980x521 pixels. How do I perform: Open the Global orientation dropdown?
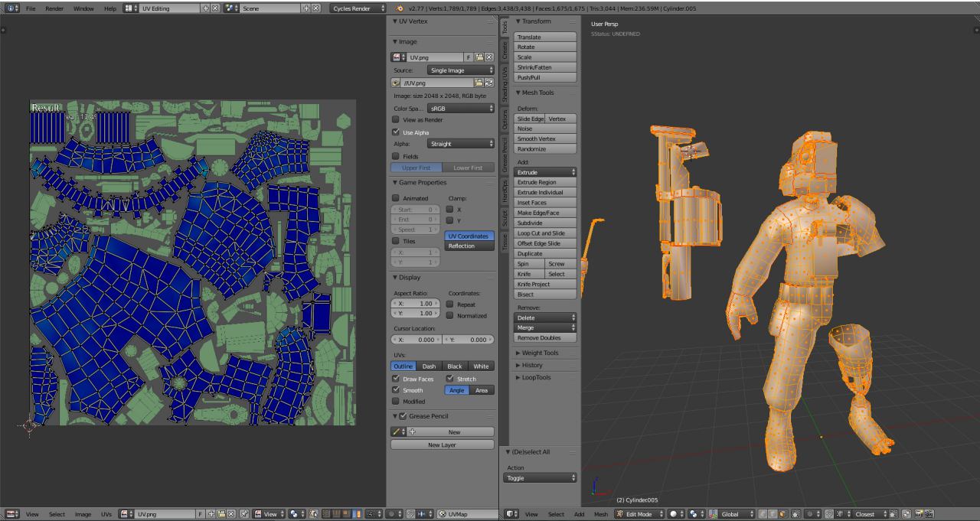(733, 514)
